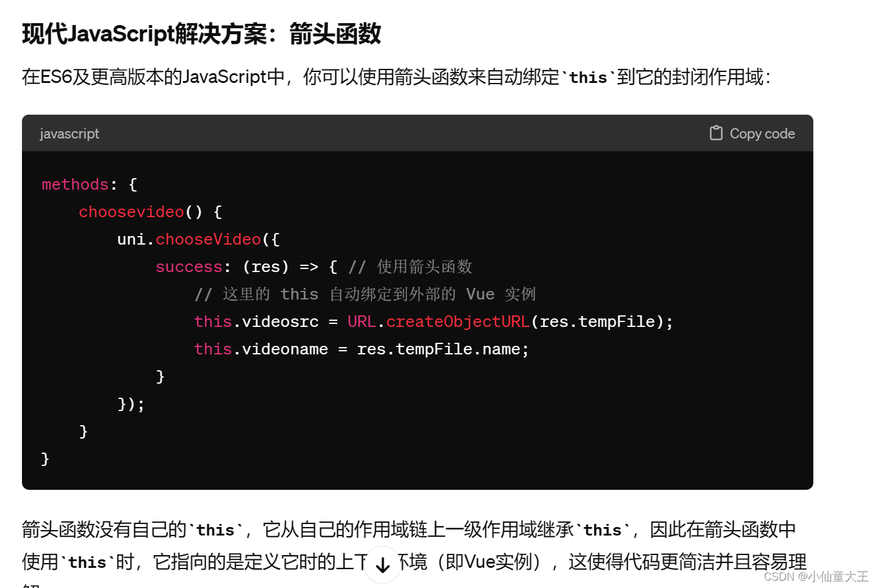This screenshot has width=878, height=588.
Task: Click the javascript language label
Action: [x=70, y=134]
